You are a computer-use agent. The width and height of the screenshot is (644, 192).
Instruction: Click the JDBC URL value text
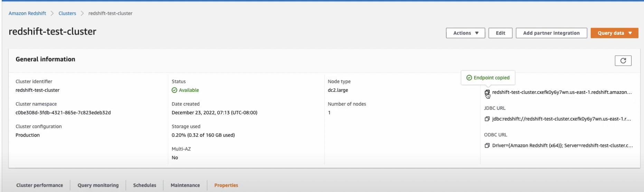tap(561, 119)
